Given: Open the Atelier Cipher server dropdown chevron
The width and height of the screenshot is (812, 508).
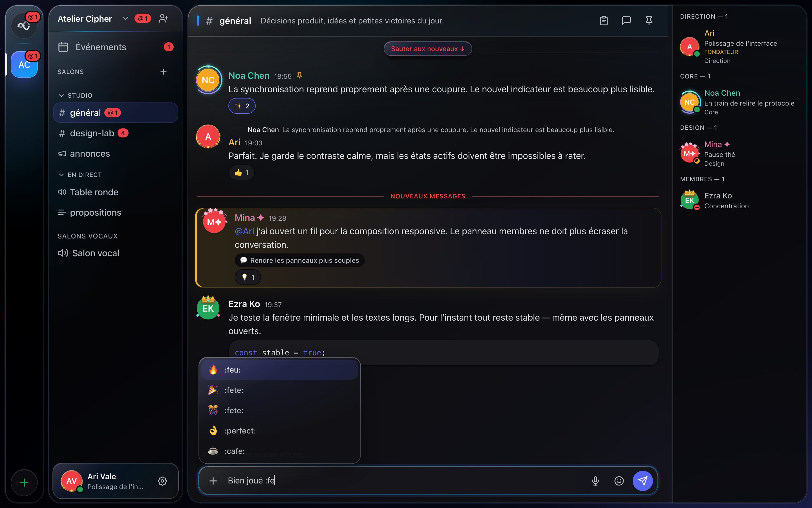Looking at the screenshot, I should (x=125, y=18).
